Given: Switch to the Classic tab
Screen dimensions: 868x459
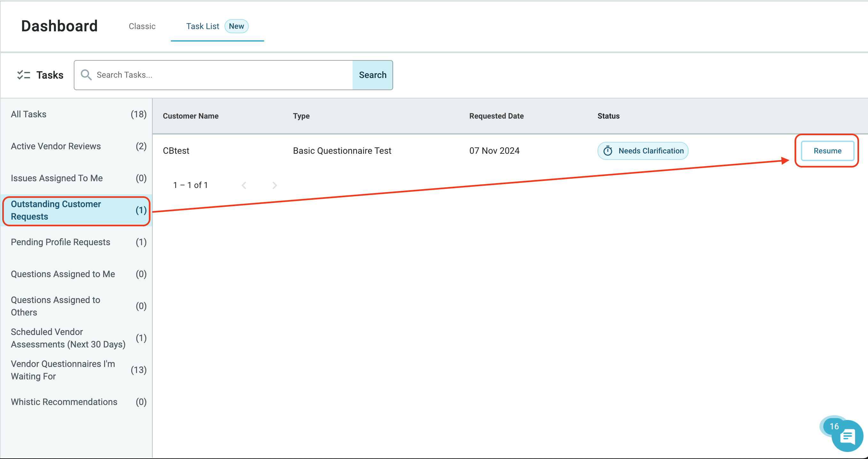Looking at the screenshot, I should tap(142, 26).
